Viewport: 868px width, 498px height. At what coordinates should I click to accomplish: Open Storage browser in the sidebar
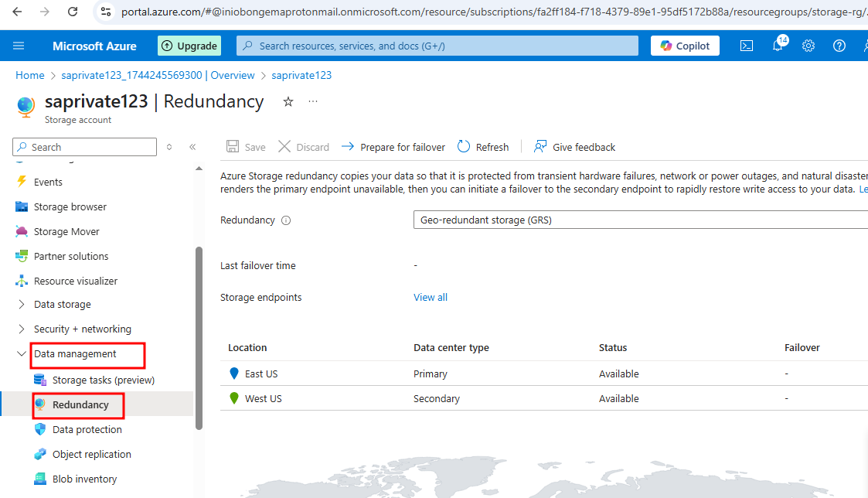coord(70,206)
